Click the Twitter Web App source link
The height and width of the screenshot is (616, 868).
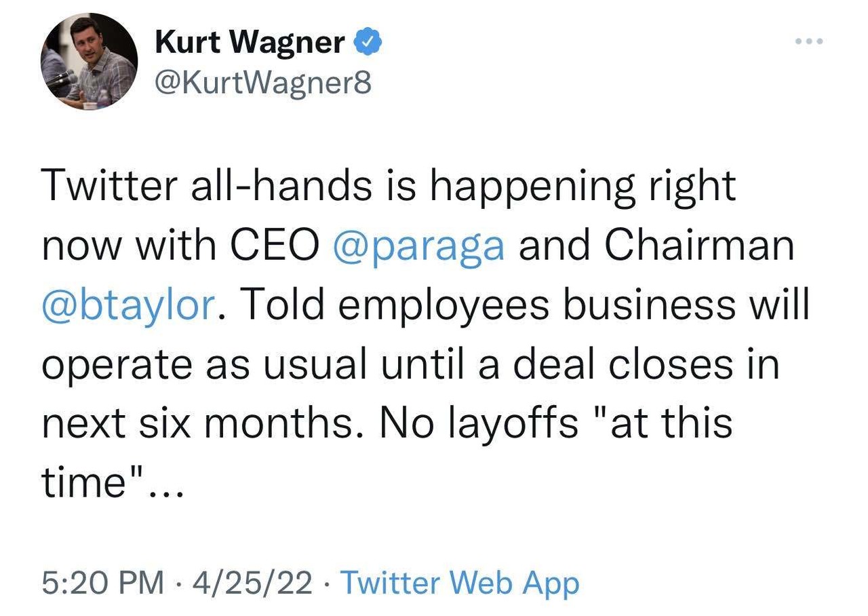click(x=460, y=582)
